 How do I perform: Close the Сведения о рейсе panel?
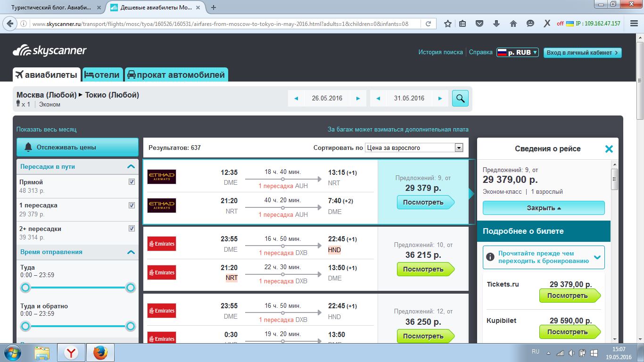(609, 149)
